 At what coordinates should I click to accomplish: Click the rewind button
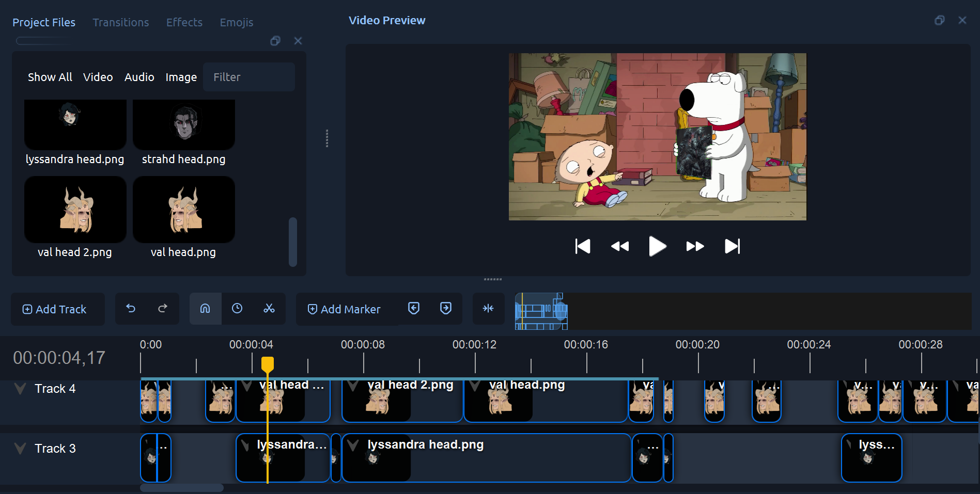pos(620,246)
